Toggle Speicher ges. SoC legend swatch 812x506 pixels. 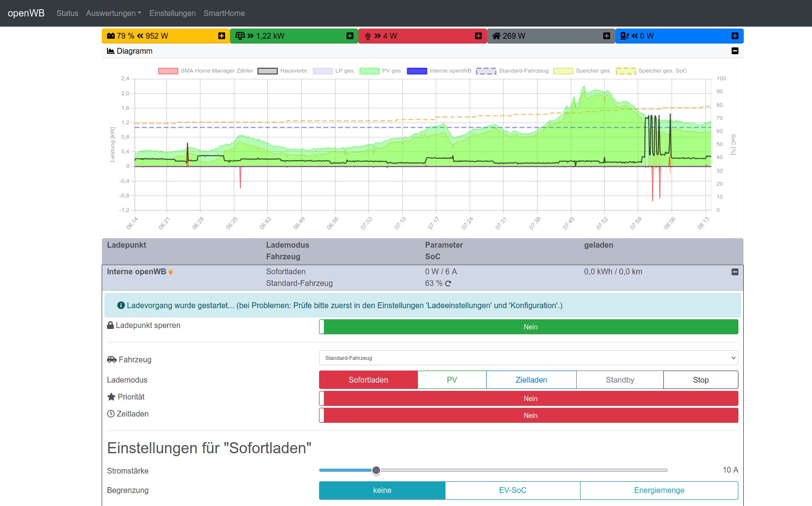pos(626,71)
